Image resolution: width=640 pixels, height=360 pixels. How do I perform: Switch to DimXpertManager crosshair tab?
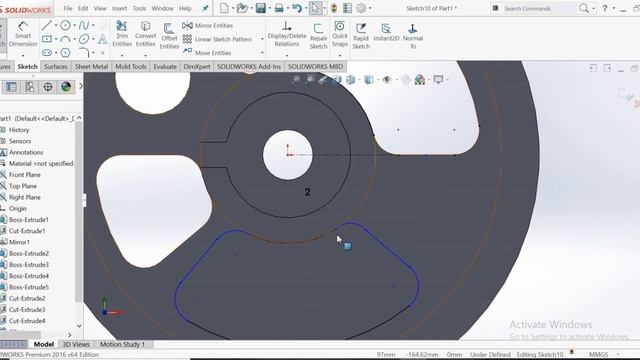pos(48,87)
